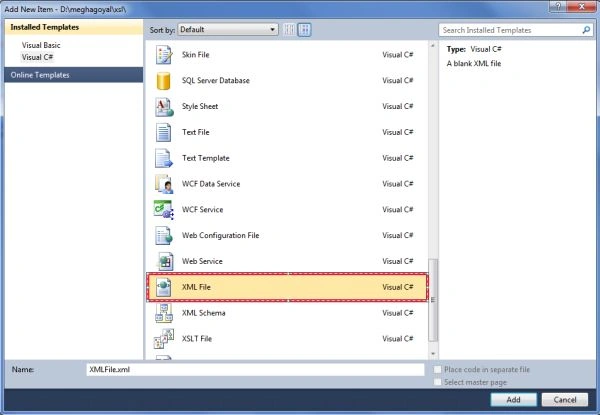Select Visual Basic template category

coord(41,45)
